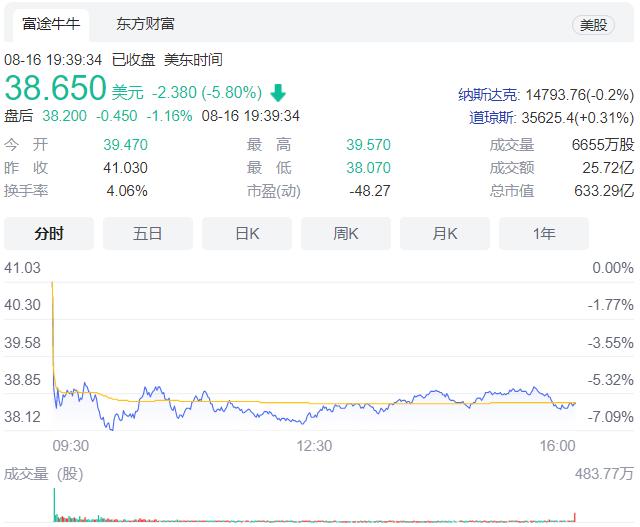Show the 日K candlestick chart
This screenshot has height=527, width=640.
[247, 233]
